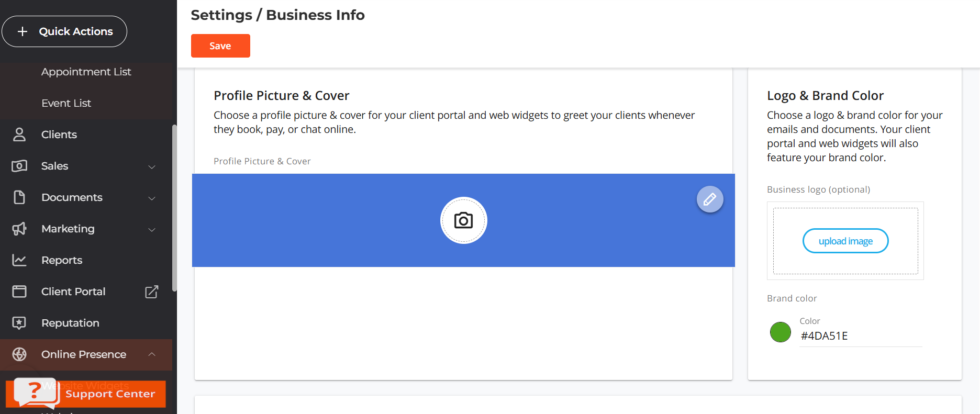
Task: Edit the cover with the pencil icon
Action: [710, 199]
